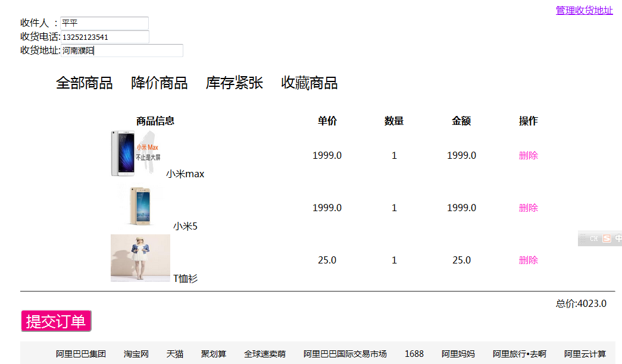Delete the T恤衫 item

click(528, 260)
